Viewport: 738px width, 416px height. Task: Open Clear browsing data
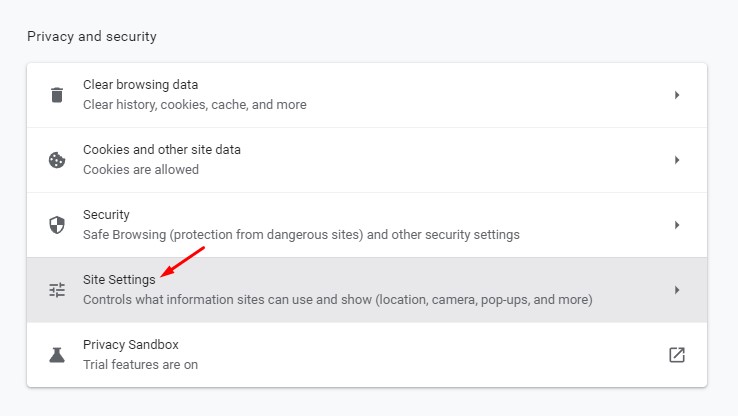tap(367, 95)
